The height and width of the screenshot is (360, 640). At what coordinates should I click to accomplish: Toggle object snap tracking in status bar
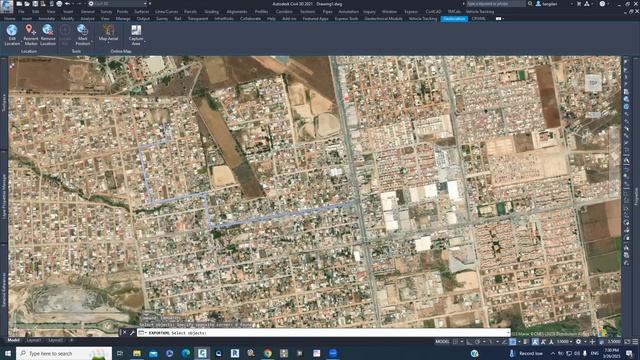click(x=505, y=342)
